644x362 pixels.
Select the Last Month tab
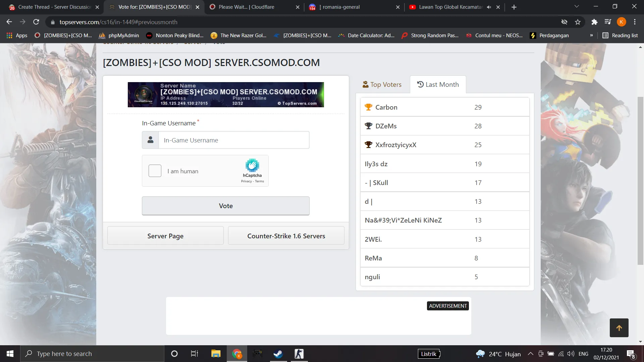pyautogui.click(x=438, y=84)
